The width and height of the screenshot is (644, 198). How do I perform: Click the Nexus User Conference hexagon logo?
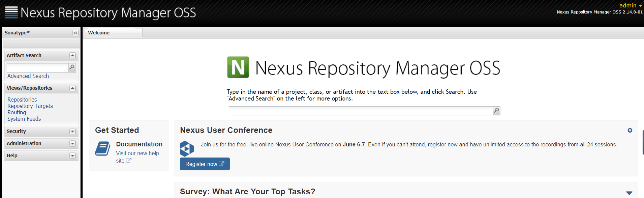(187, 148)
